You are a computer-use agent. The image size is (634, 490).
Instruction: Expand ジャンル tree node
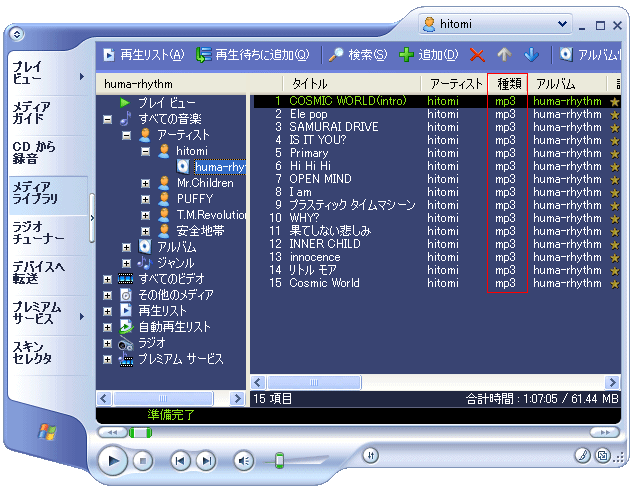pos(127,264)
